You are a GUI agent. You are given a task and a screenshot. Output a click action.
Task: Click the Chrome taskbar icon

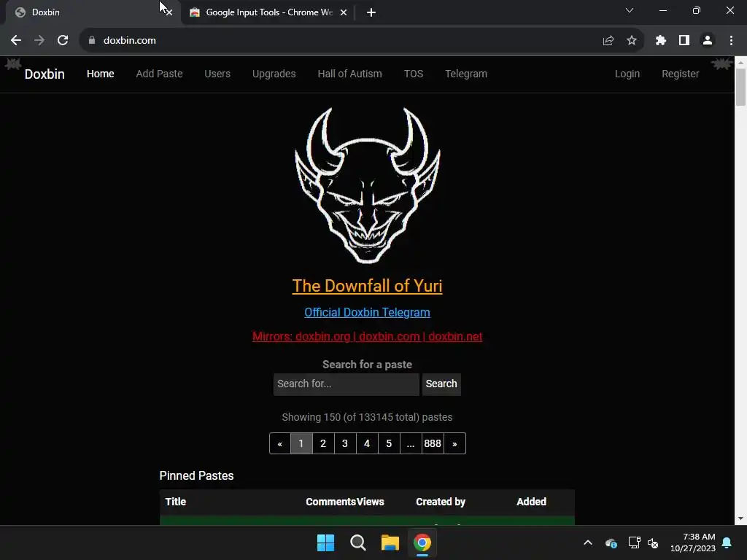(x=422, y=542)
